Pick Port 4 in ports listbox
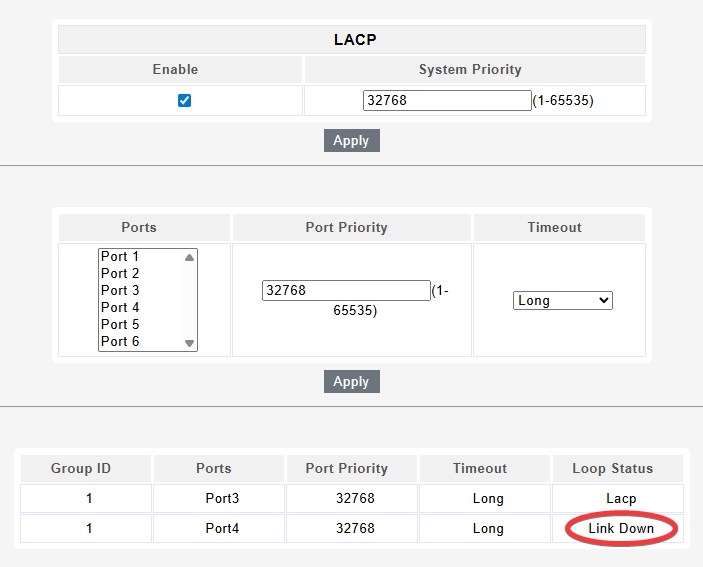 pos(120,307)
